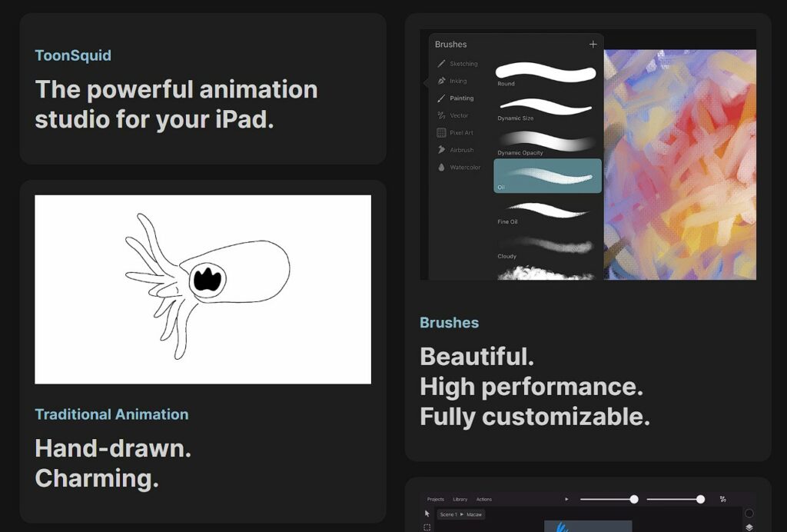Open the Projects menu
This screenshot has height=532, width=787.
436,500
